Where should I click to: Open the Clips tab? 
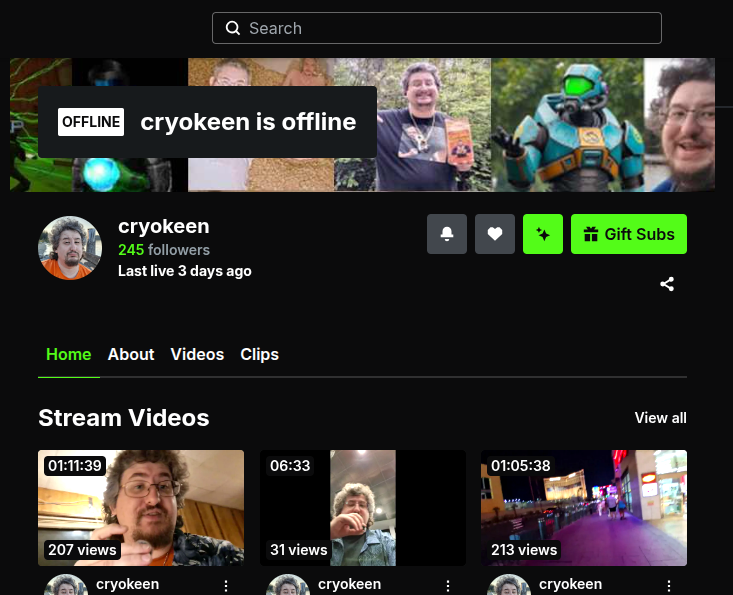(x=259, y=354)
